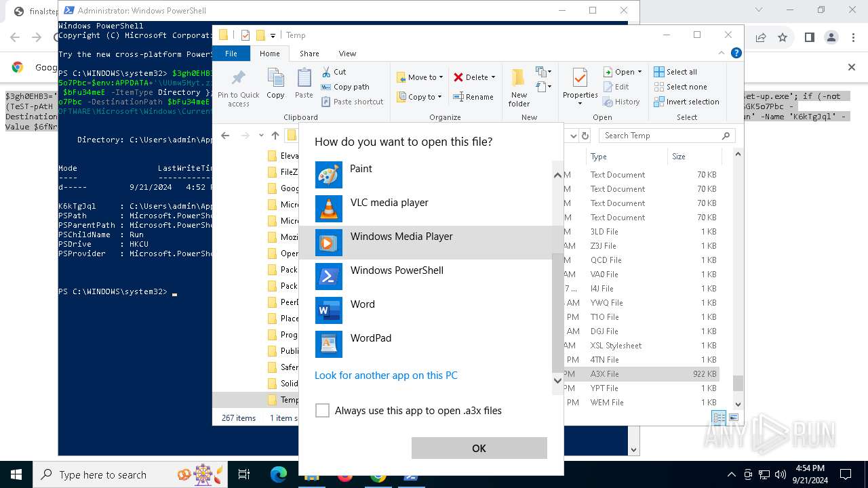Create a New folder
This screenshot has height=488, width=868.
[x=519, y=87]
